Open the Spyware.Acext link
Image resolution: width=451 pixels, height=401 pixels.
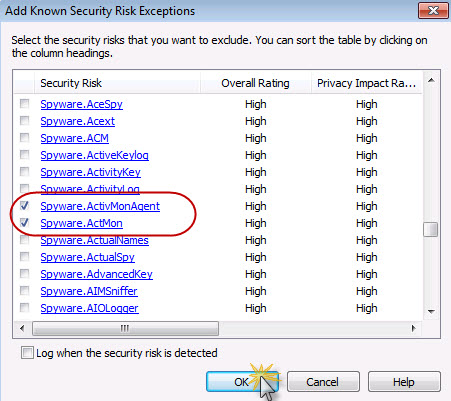(78, 121)
